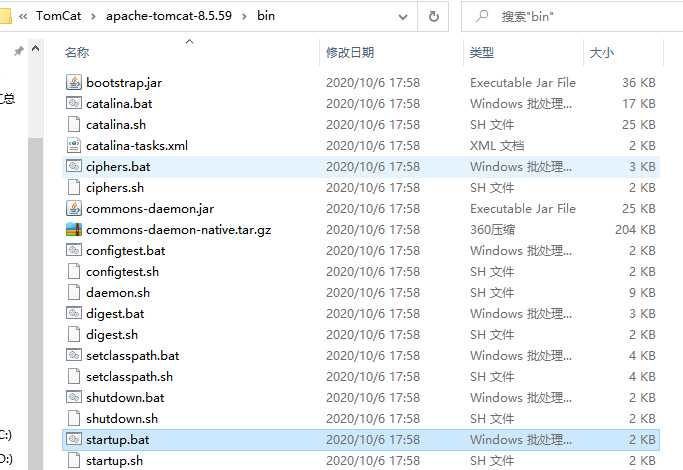This screenshot has height=470, width=683.
Task: Click the setclasspath.sh file icon
Action: [74, 376]
